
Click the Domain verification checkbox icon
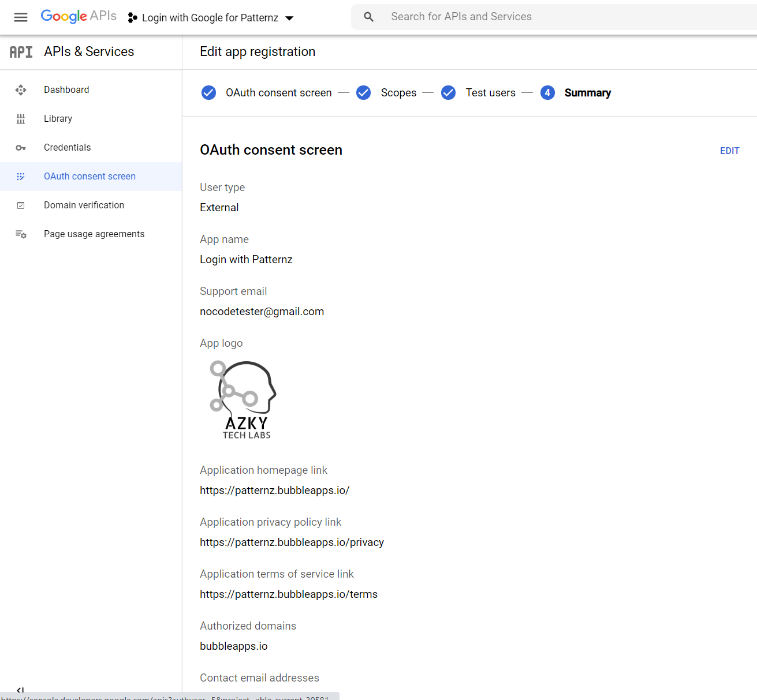(21, 205)
